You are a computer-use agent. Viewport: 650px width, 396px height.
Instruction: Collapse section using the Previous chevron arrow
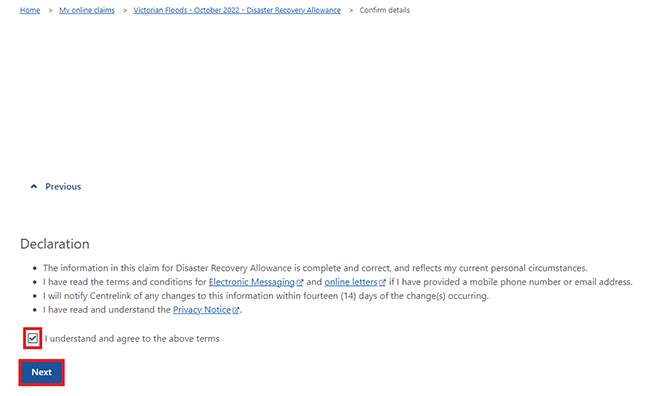[34, 187]
